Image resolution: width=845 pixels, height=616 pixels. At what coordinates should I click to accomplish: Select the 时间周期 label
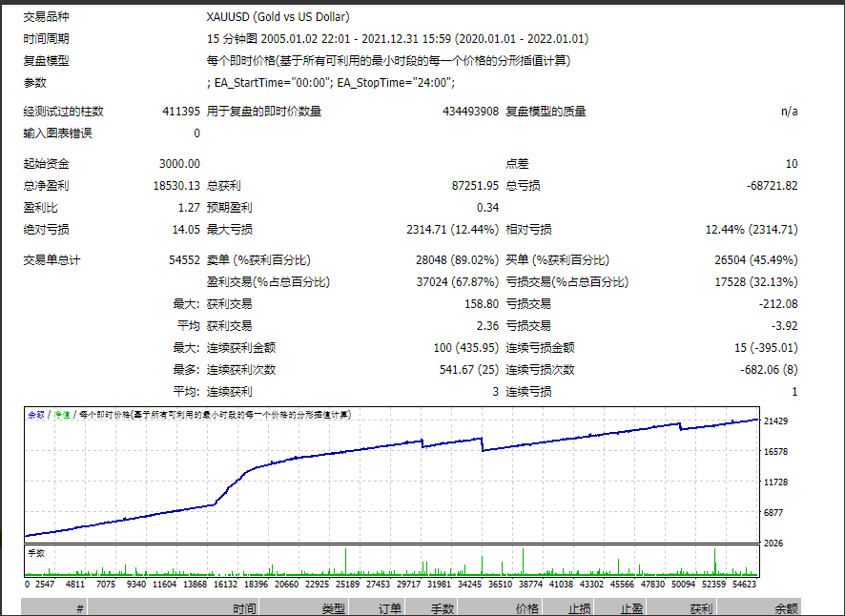[46, 39]
